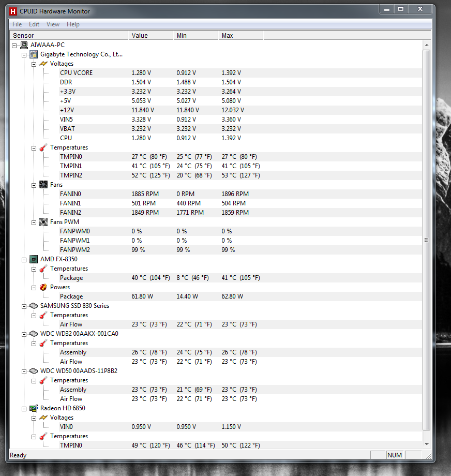Image resolution: width=451 pixels, height=476 pixels.
Task: Click the Value column header
Action: 151,36
